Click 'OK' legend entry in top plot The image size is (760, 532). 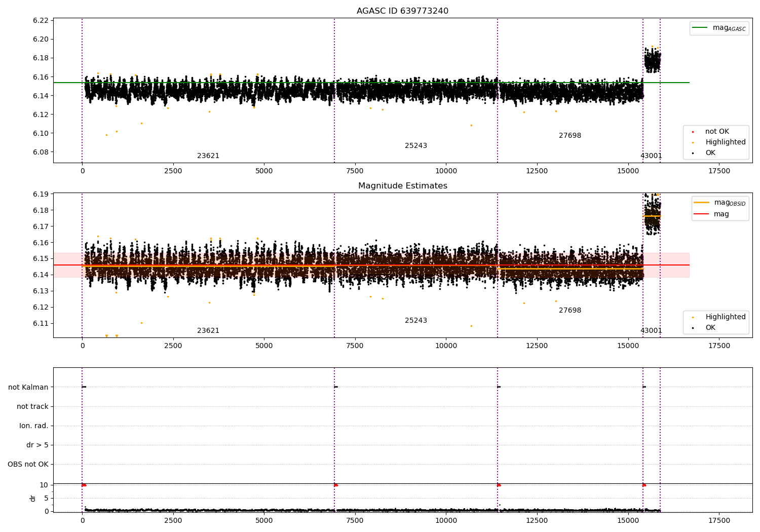tap(710, 153)
